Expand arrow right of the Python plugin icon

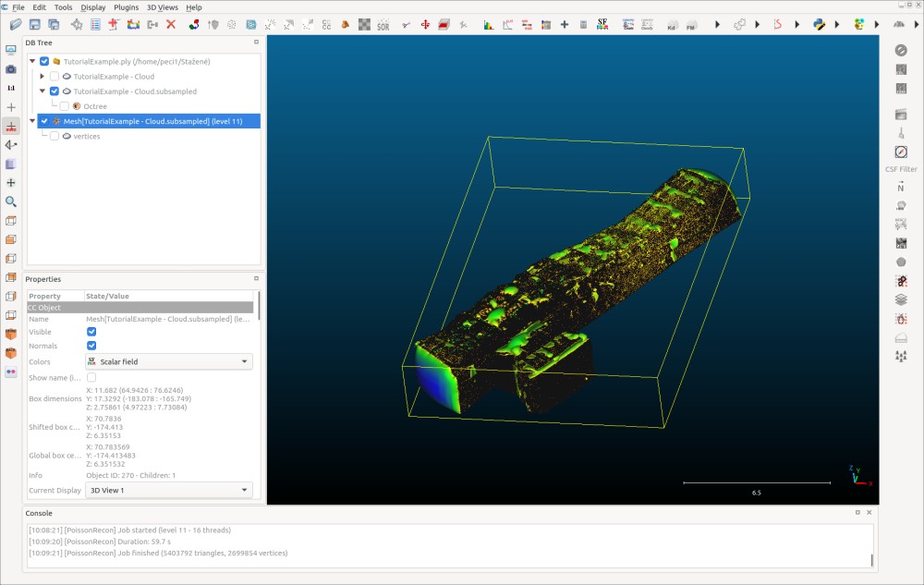coord(837,25)
